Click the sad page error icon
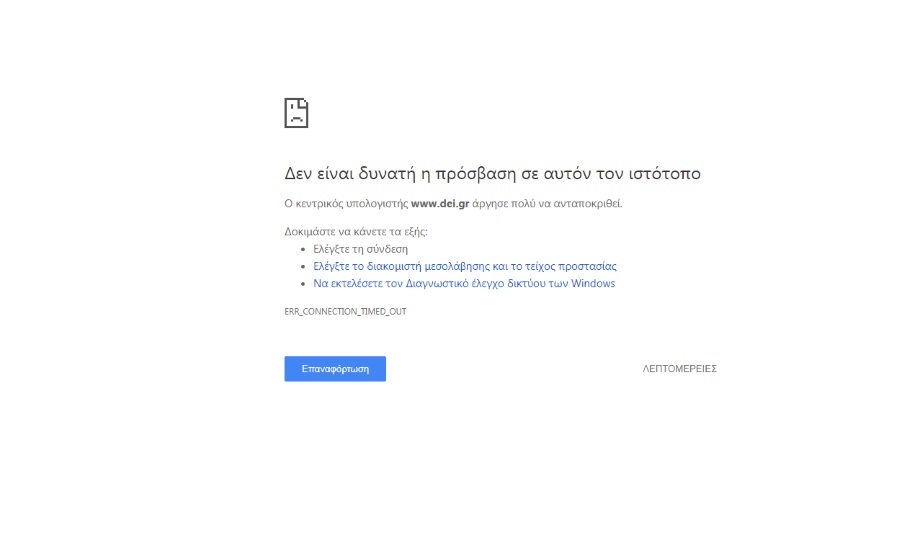 (x=296, y=112)
